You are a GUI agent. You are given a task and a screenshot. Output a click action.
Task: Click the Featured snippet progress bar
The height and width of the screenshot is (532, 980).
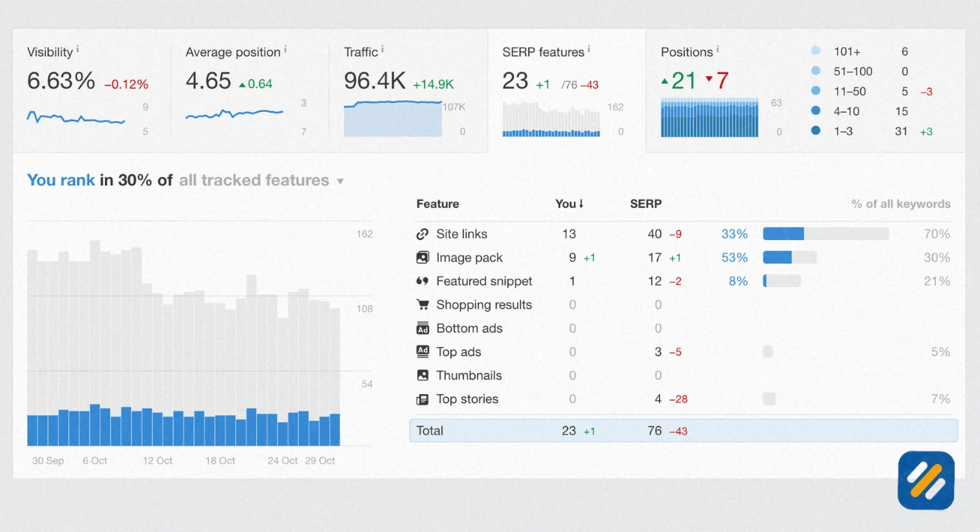(x=782, y=281)
